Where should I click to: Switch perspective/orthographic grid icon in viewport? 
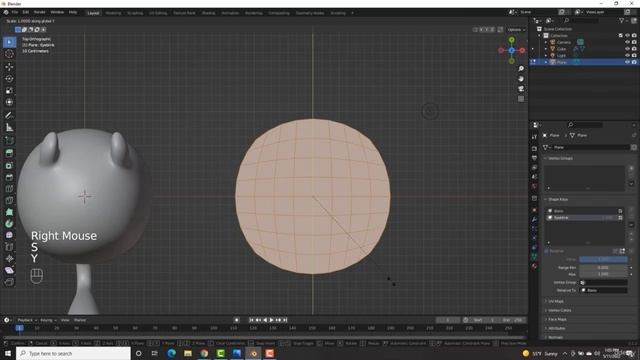tap(521, 99)
